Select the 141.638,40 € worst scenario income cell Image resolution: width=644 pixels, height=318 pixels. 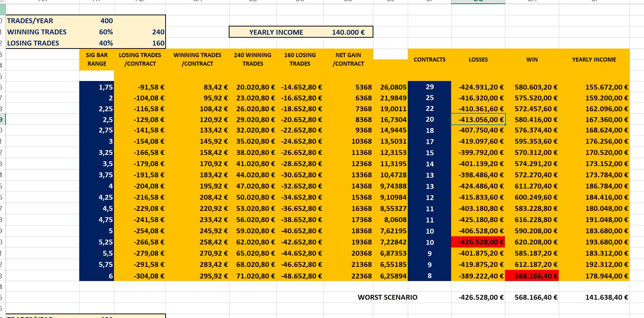pyautogui.click(x=594, y=297)
